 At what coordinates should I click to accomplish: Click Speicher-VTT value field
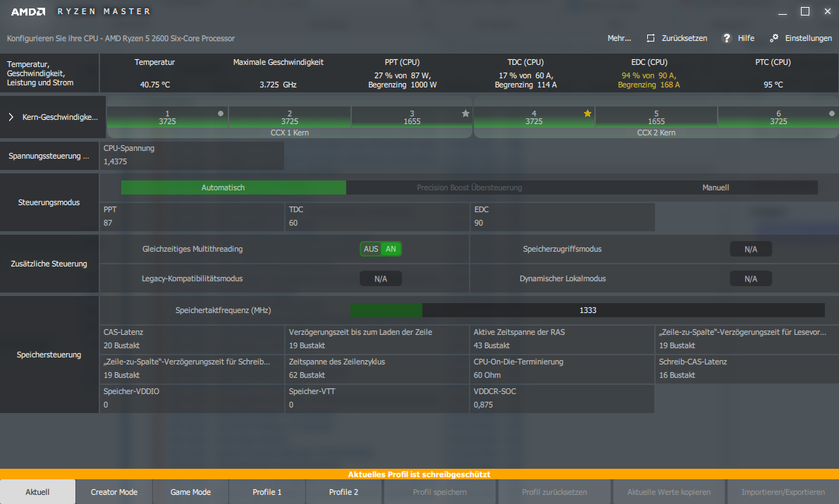377,398
